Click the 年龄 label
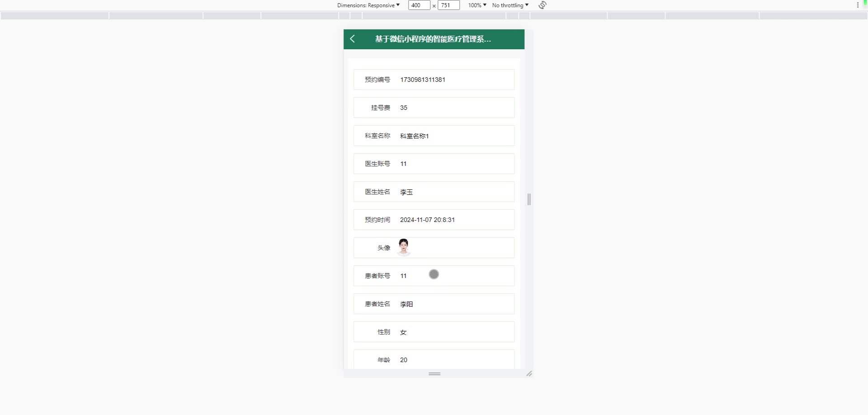 384,360
